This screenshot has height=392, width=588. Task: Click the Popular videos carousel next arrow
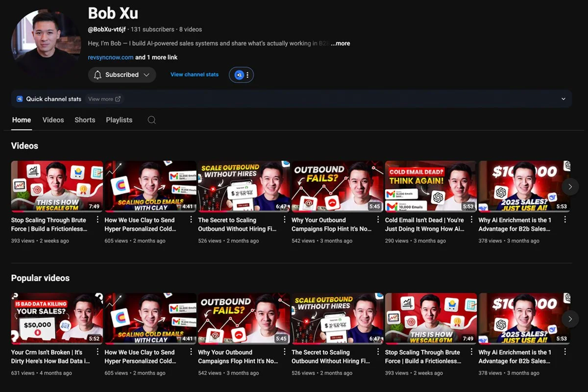coord(570,318)
